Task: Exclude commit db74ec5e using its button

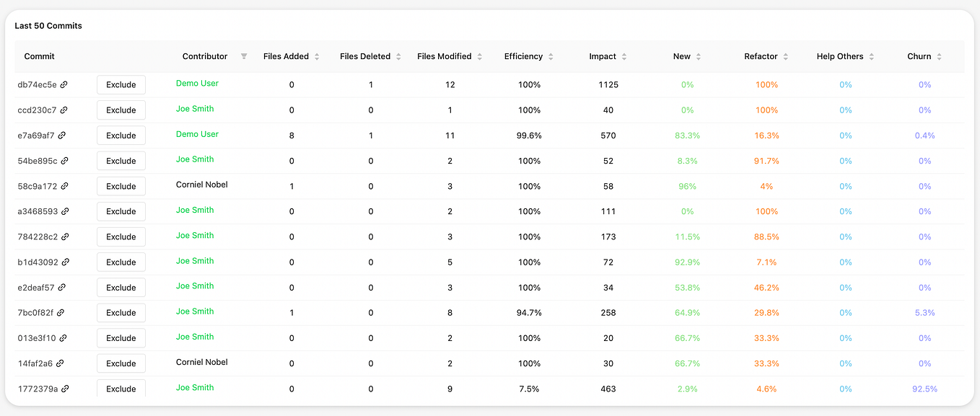Action: [121, 84]
